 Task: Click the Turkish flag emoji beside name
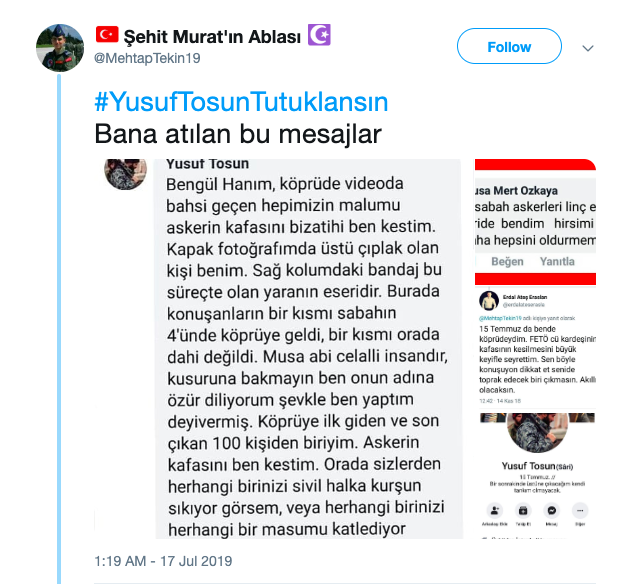[107, 34]
